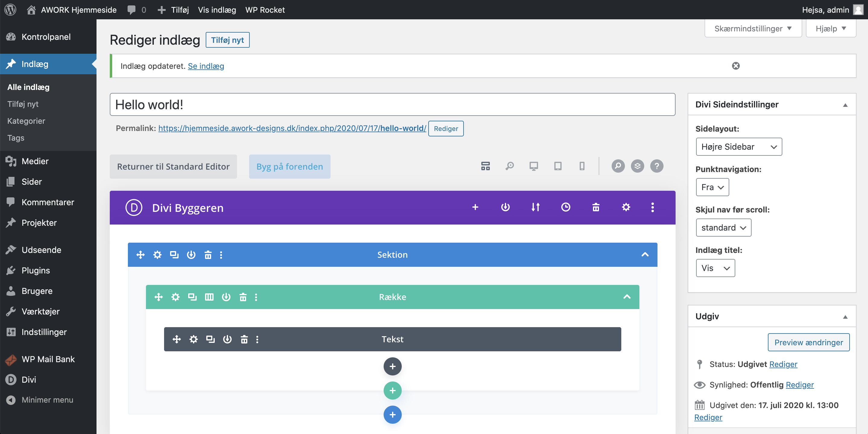This screenshot has width=868, height=434.
Task: Open the Indlæg titel Vis dropdown
Action: coord(715,268)
